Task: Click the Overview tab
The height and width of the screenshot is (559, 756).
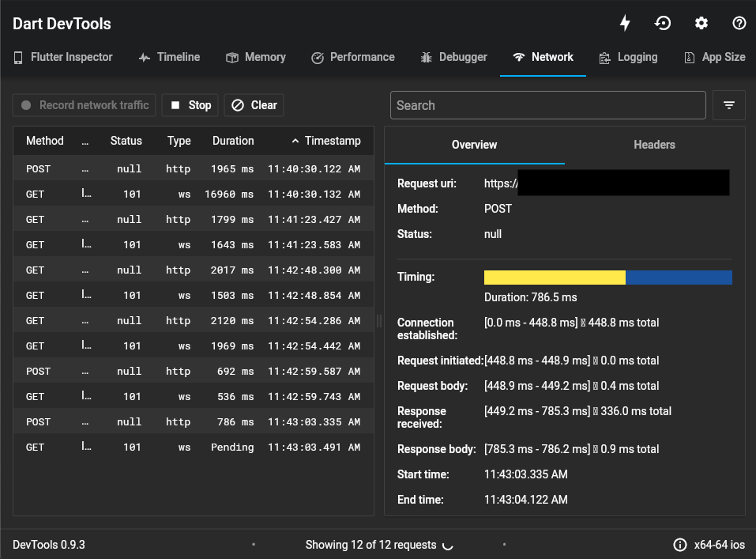Action: [474, 145]
